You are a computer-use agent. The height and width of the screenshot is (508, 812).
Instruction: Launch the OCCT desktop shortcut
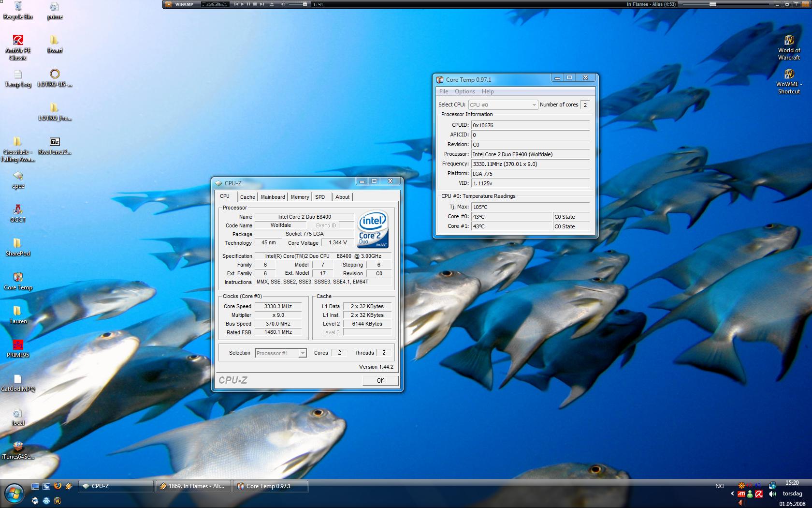point(18,213)
